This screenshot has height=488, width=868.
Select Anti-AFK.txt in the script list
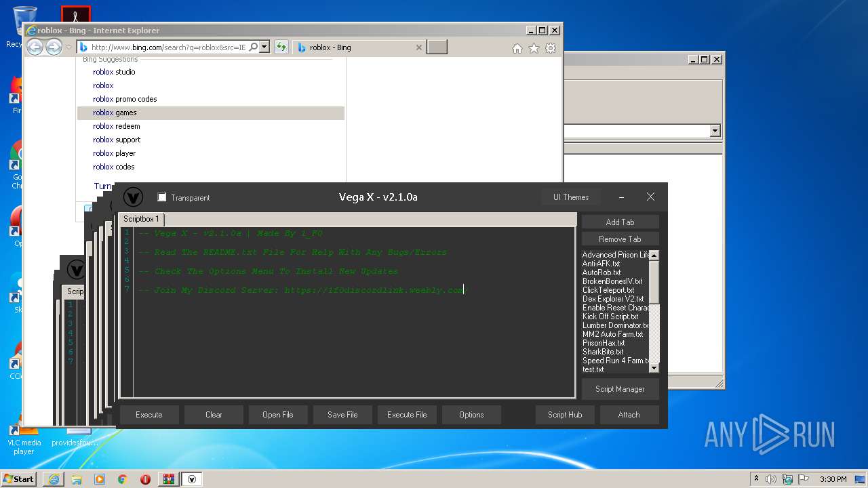click(601, 264)
